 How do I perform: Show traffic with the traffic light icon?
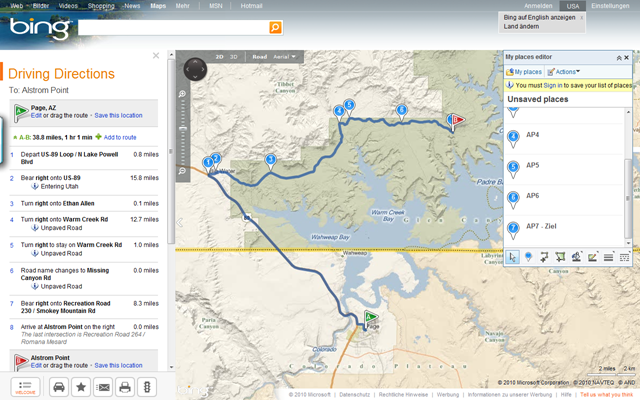point(147,387)
